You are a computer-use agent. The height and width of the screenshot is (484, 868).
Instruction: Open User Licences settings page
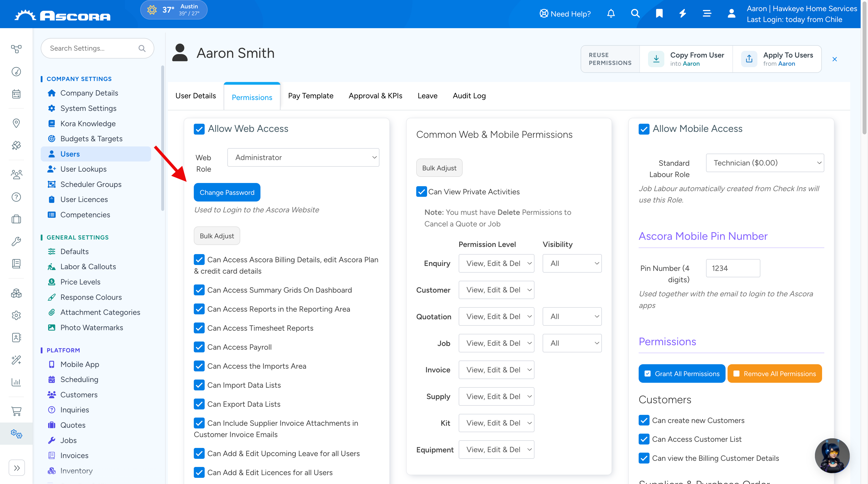point(84,200)
